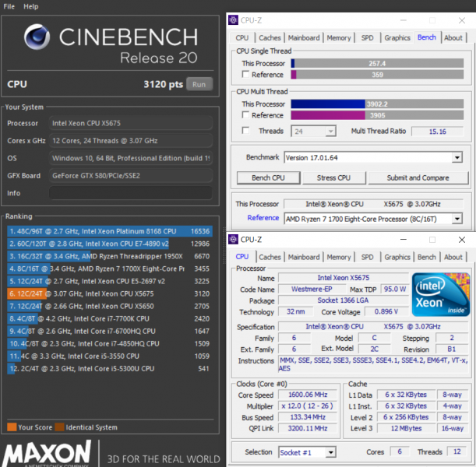The image size is (476, 467).
Task: Click Code Name value Westmere-EP
Action: point(312,289)
